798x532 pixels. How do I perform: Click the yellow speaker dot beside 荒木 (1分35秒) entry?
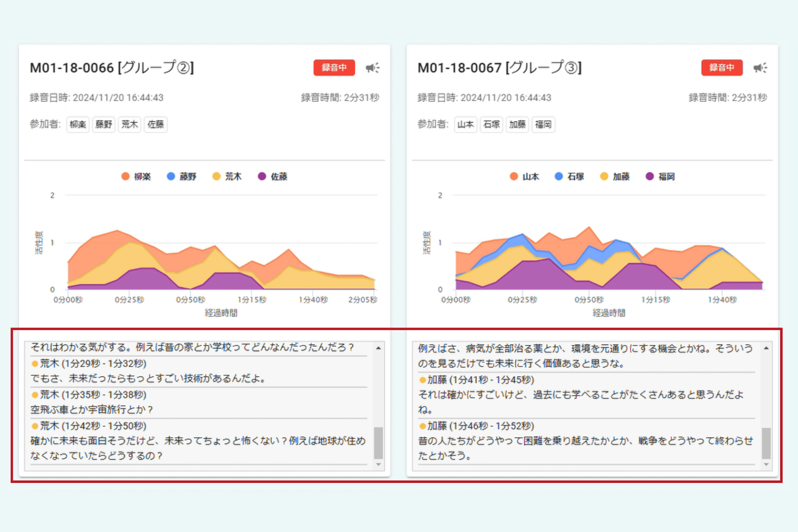tap(34, 394)
